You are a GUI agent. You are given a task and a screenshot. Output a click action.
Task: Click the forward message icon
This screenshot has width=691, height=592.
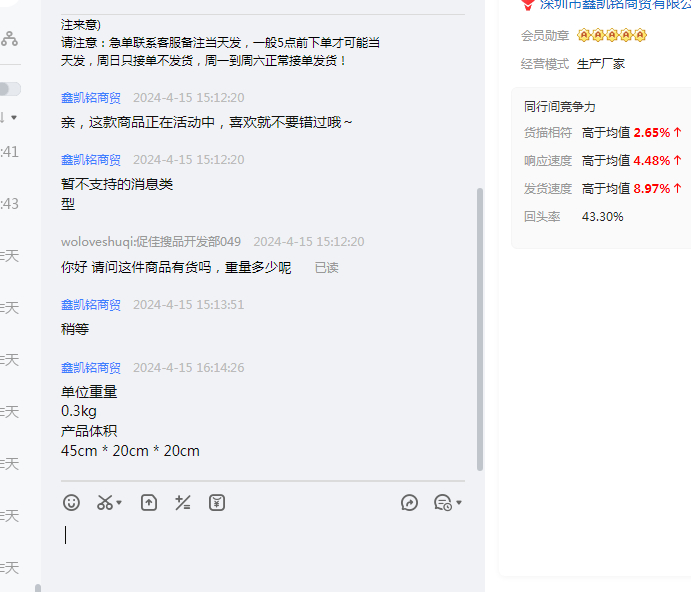click(x=409, y=503)
